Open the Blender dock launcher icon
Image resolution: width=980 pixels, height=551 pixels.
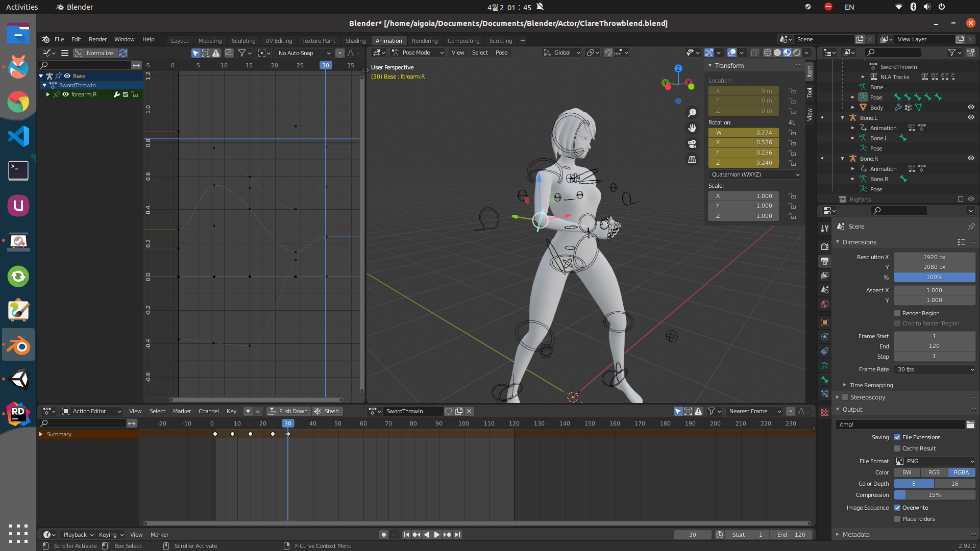click(18, 345)
